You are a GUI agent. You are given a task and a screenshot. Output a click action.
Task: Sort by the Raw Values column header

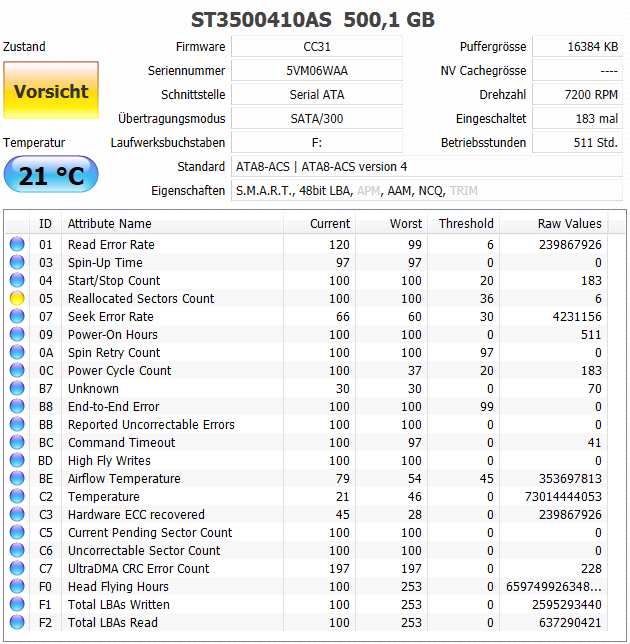pyautogui.click(x=554, y=223)
